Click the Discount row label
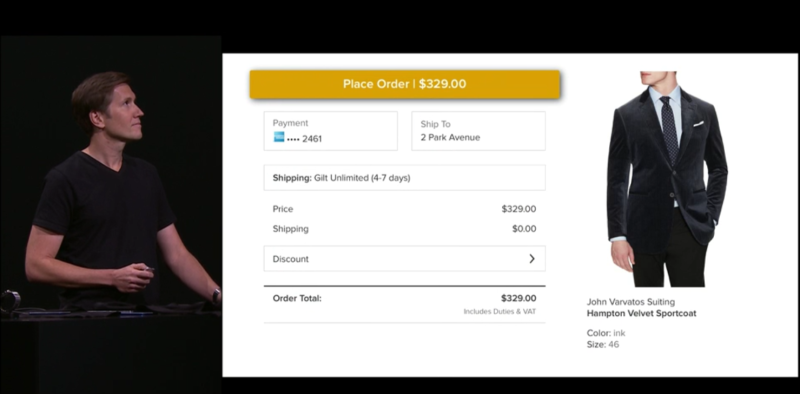The height and width of the screenshot is (394, 800). [291, 259]
